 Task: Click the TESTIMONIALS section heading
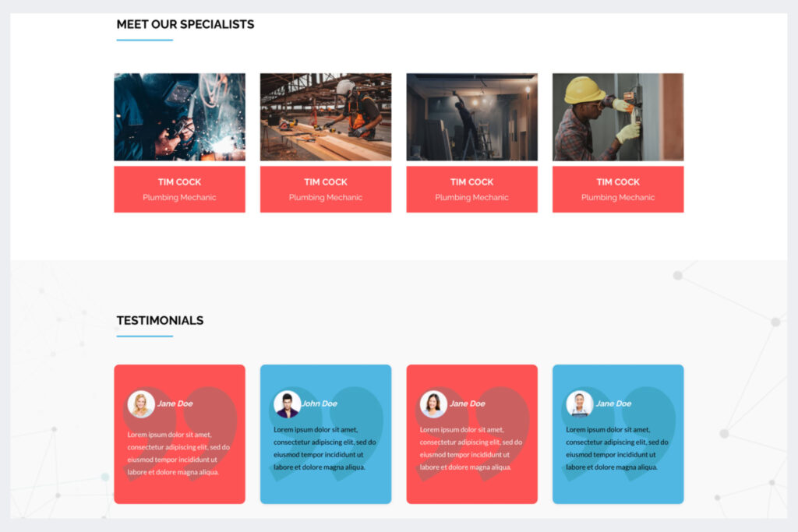[160, 320]
